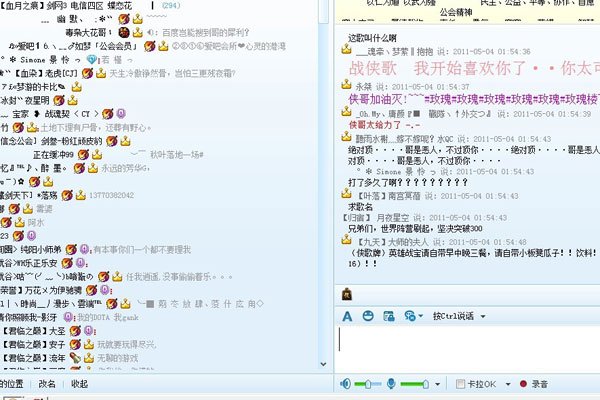This screenshot has width=600, height=400.
Task: Click the crown before 【叶落】南宫冥蓿 in chat
Action: click(x=346, y=194)
